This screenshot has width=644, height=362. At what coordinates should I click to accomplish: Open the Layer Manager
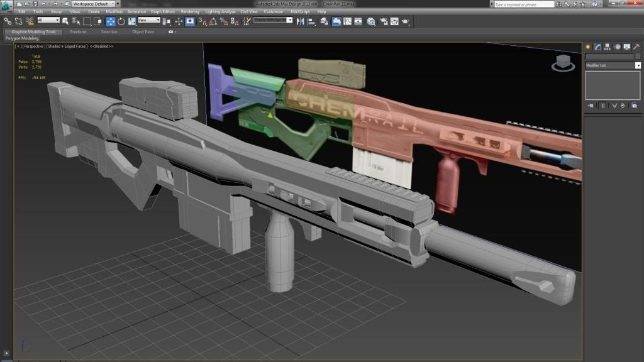click(x=324, y=21)
